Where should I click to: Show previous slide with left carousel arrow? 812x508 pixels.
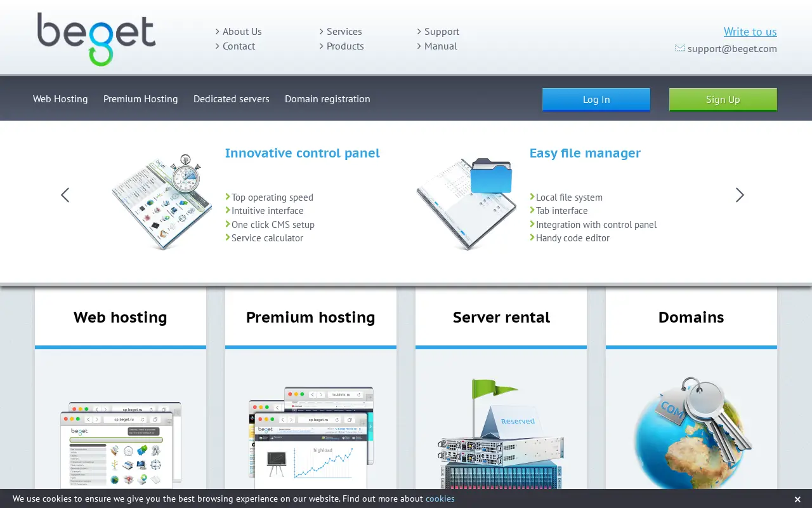pos(65,195)
